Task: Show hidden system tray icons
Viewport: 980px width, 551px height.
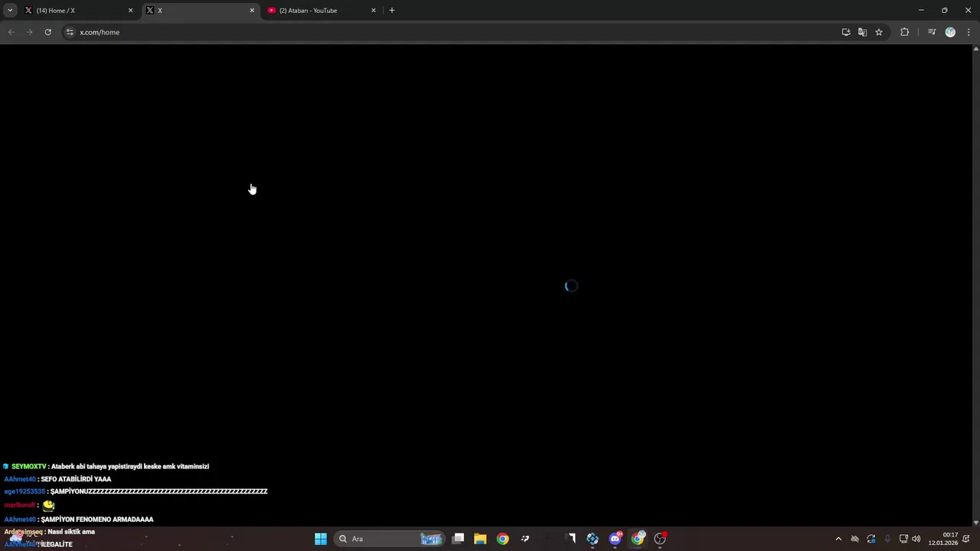Action: pyautogui.click(x=838, y=539)
